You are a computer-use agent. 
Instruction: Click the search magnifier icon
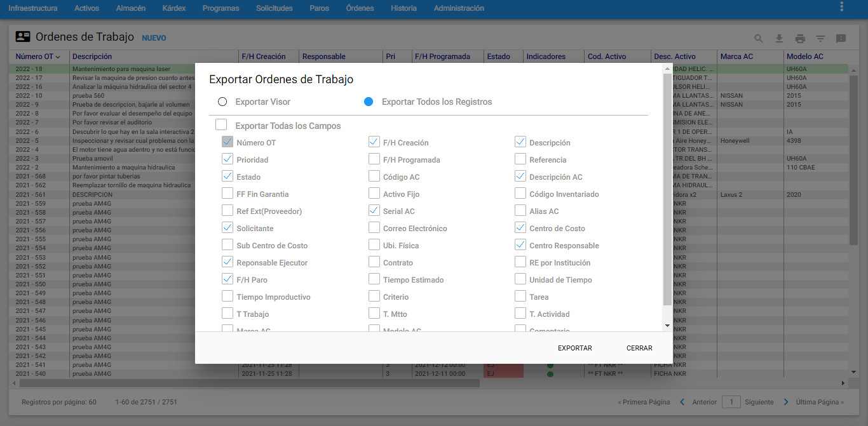[x=759, y=39]
